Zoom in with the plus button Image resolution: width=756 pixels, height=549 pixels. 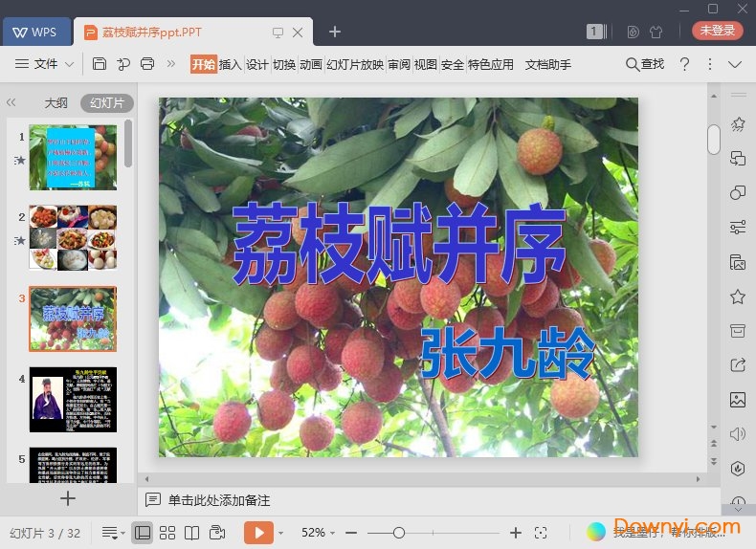point(516,533)
